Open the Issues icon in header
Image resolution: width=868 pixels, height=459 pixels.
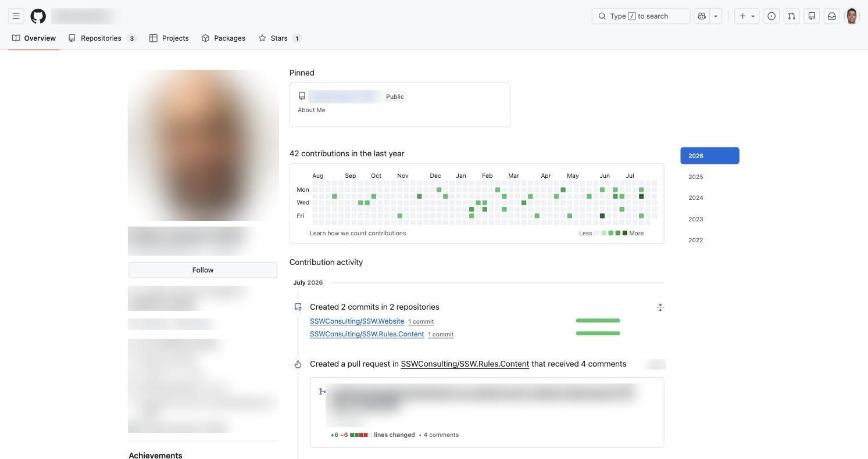(771, 16)
